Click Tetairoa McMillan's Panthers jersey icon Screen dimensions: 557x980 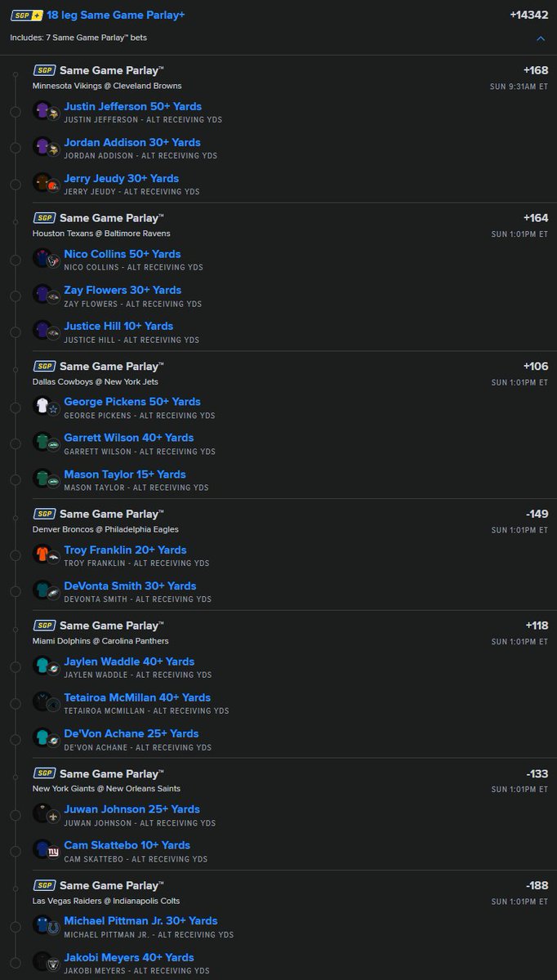tap(42, 701)
